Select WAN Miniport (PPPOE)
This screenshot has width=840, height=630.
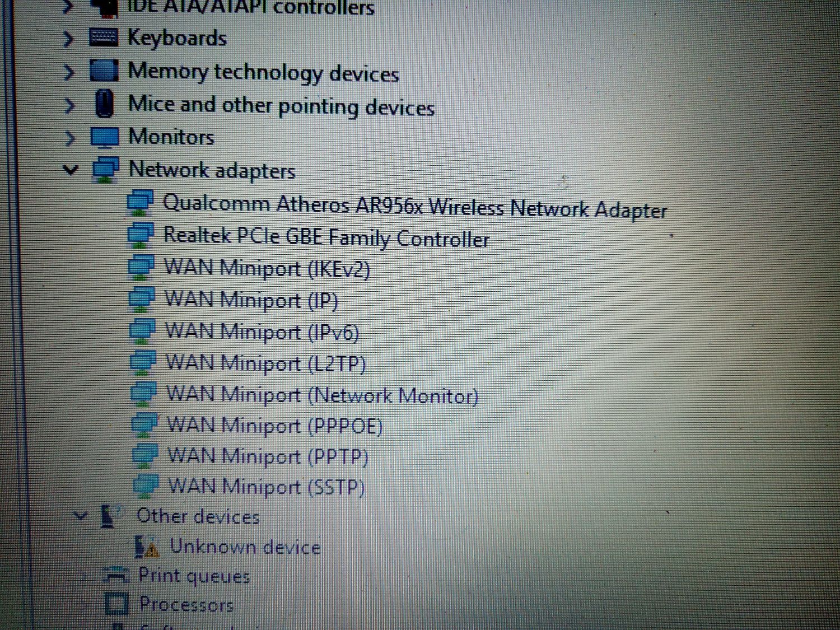(275, 426)
